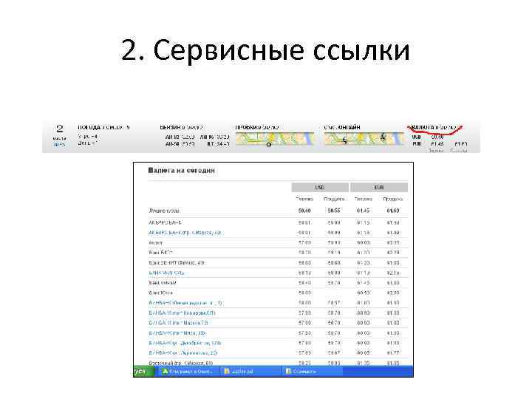Open the ПОГОДА в Омске weather link

[103, 128]
